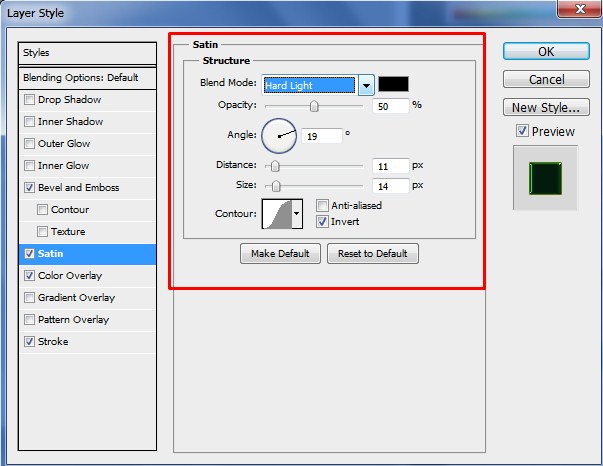Click the Opacity value field showing 50
603x466 pixels.
coord(390,106)
